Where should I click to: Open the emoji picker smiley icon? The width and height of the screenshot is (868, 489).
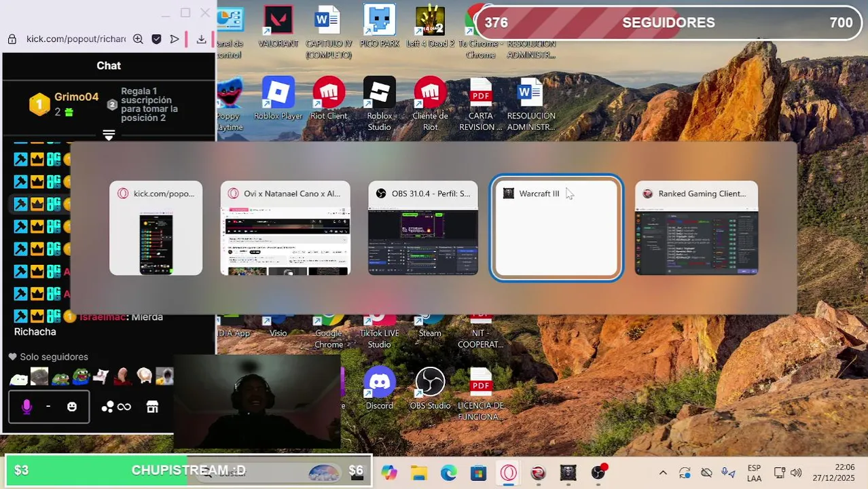pyautogui.click(x=72, y=407)
